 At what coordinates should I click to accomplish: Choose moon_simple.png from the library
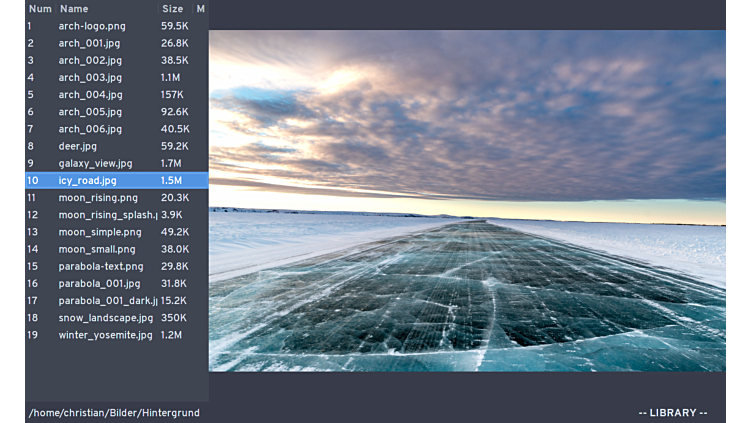100,232
